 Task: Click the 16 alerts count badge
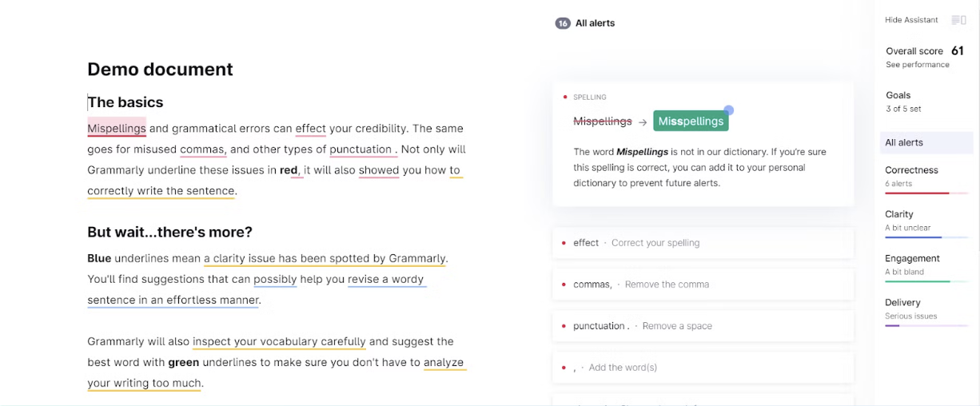(x=563, y=23)
